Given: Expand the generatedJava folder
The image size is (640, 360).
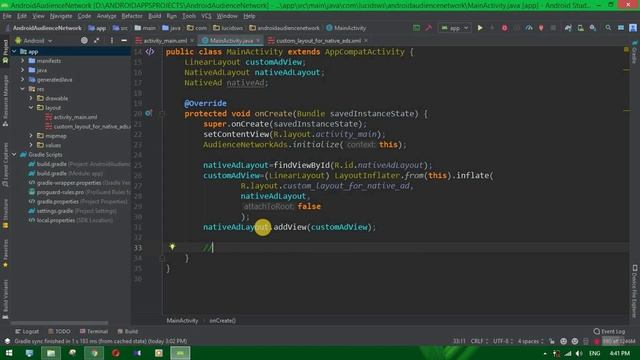Looking at the screenshot, I should pyautogui.click(x=22, y=79).
